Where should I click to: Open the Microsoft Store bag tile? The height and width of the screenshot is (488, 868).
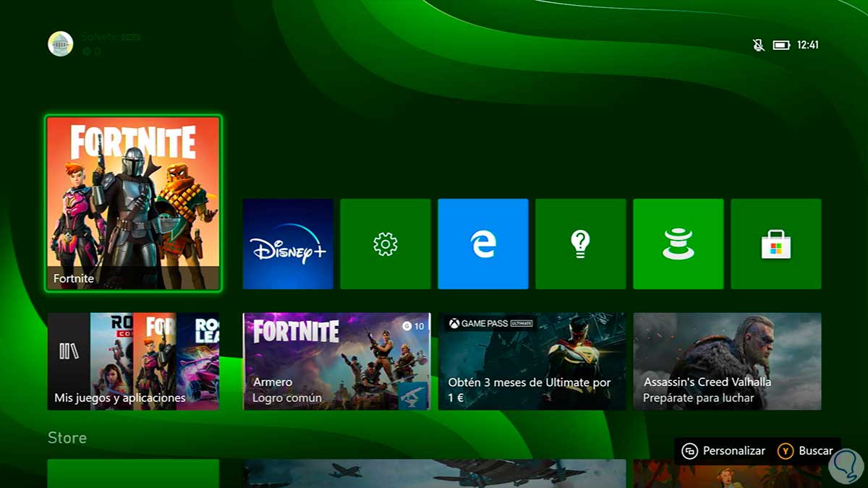pyautogui.click(x=776, y=244)
